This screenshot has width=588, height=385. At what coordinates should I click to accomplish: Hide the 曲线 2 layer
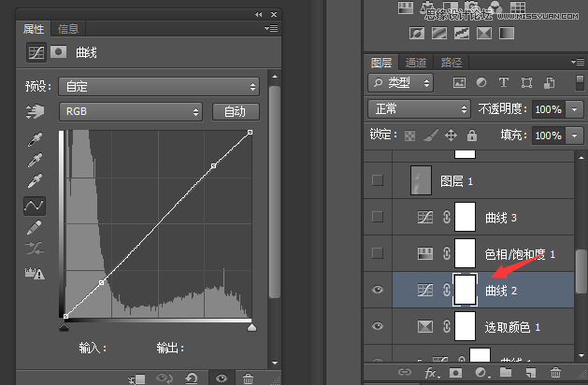(378, 290)
